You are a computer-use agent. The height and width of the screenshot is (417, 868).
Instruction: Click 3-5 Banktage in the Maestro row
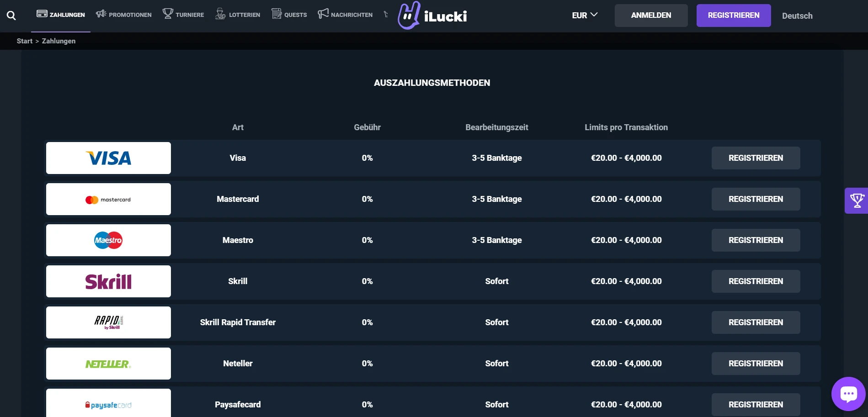tap(497, 240)
